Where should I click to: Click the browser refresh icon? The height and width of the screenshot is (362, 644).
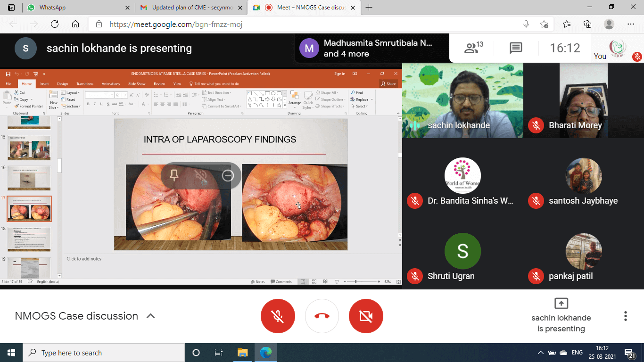click(x=54, y=24)
